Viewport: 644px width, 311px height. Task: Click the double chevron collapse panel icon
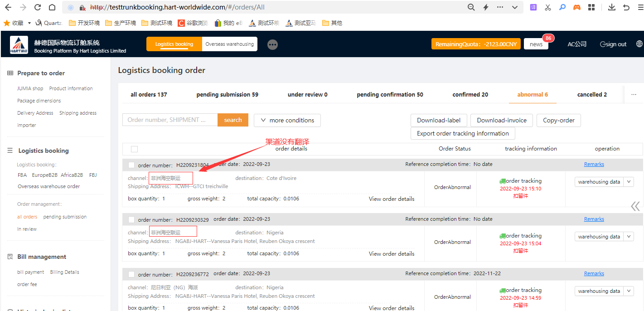pos(635,207)
